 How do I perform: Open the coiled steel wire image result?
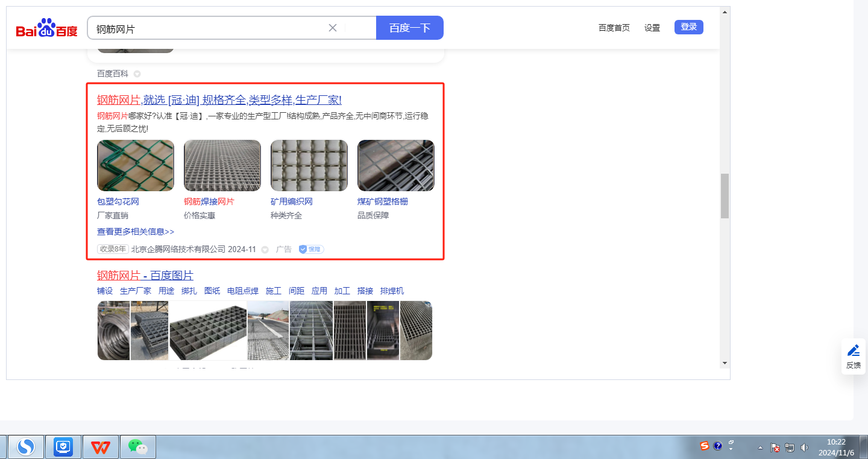[114, 331]
